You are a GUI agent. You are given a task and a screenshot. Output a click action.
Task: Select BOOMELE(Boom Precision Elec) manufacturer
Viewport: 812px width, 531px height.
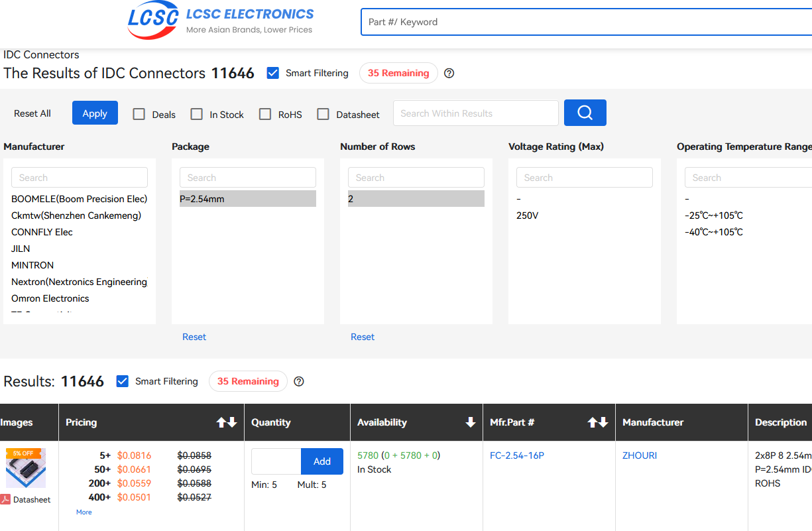pyautogui.click(x=80, y=199)
